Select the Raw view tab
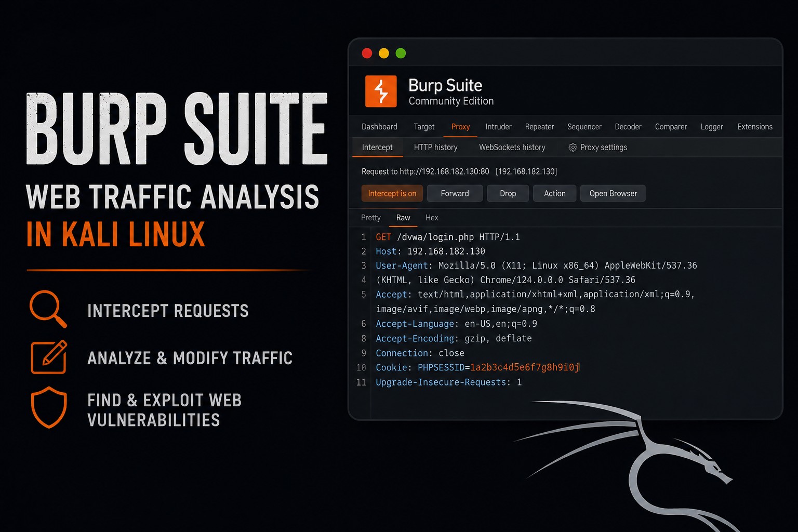The image size is (798, 532). tap(403, 218)
